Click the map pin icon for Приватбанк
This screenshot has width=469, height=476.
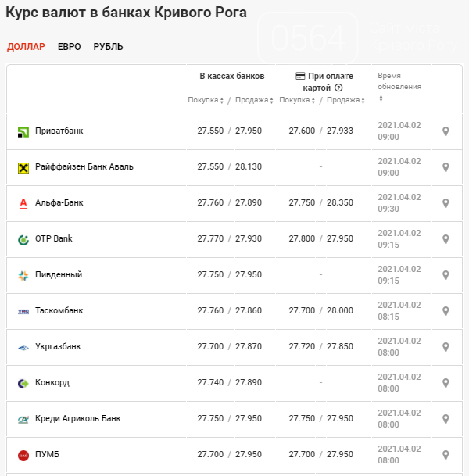(446, 131)
